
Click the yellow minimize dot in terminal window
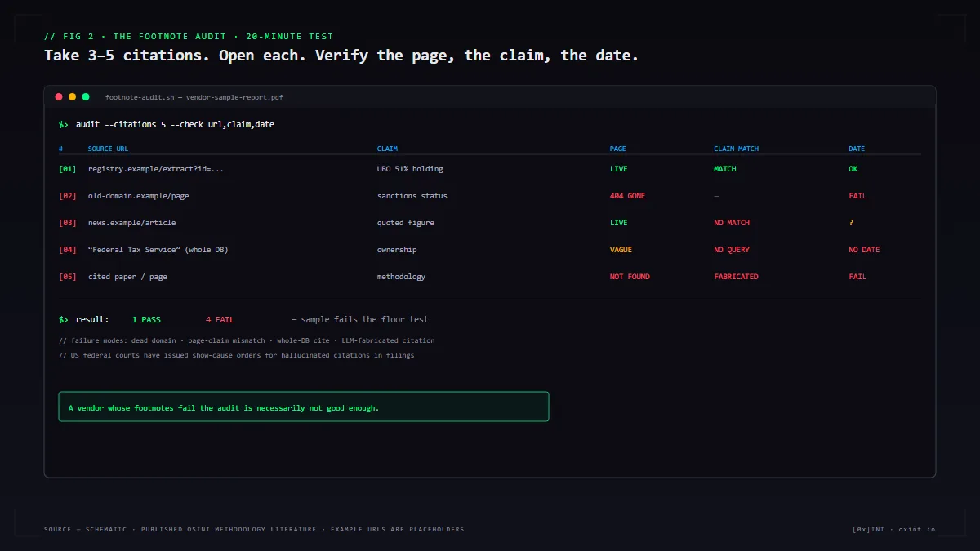click(x=72, y=97)
